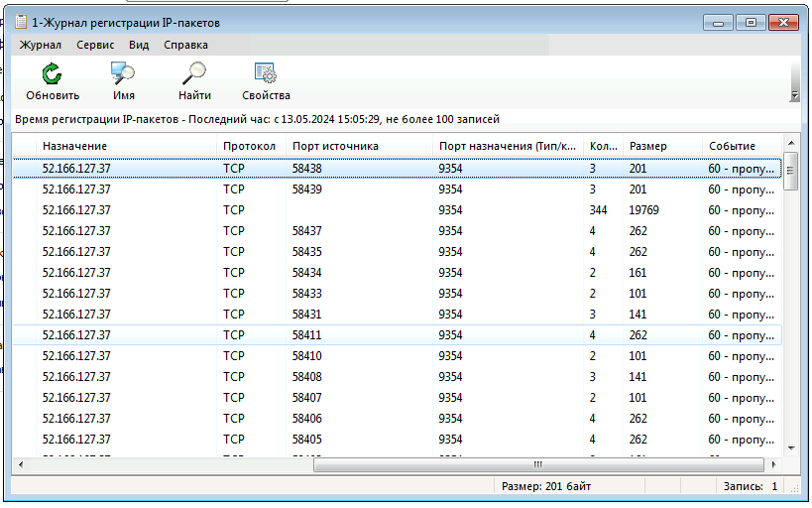Maximize the journal window
This screenshot has width=812, height=508.
pos(751,23)
